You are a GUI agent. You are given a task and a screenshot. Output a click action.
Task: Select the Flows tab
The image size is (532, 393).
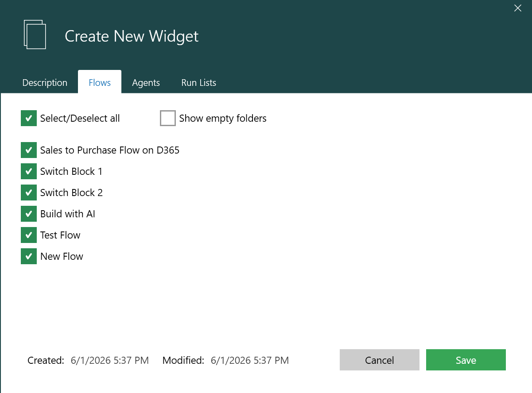100,82
